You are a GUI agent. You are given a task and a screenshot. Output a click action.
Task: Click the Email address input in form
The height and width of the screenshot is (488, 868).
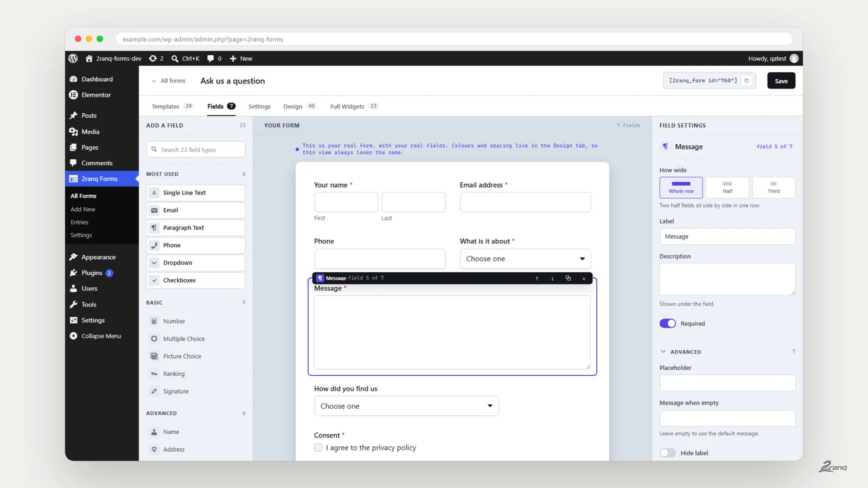tap(526, 202)
